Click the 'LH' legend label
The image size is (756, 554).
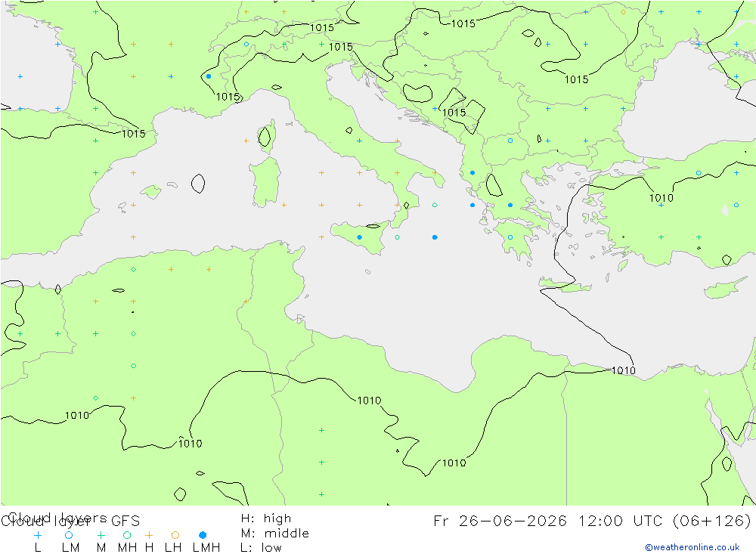pyautogui.click(x=173, y=548)
